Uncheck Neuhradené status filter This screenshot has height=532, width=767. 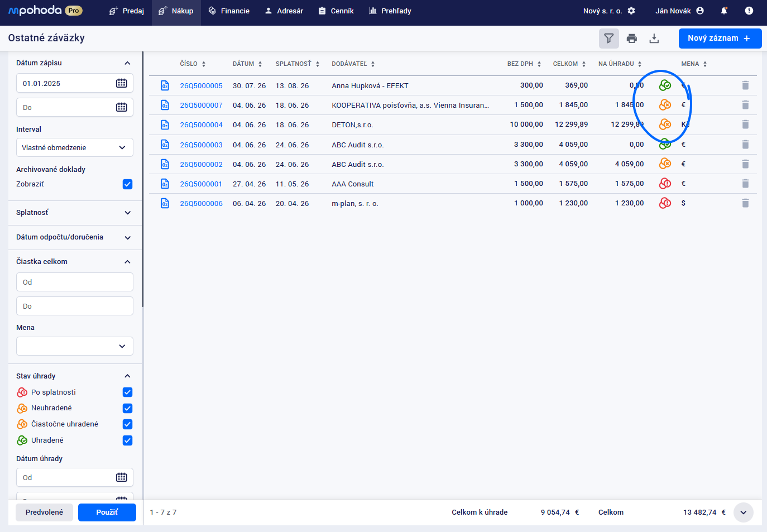click(127, 409)
